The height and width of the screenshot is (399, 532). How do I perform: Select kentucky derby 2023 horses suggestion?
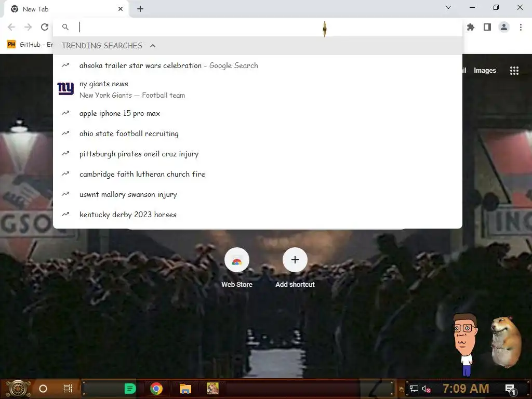pyautogui.click(x=258, y=215)
